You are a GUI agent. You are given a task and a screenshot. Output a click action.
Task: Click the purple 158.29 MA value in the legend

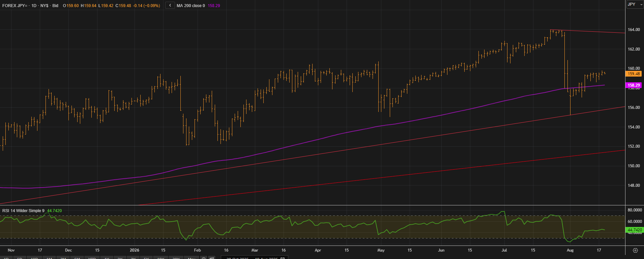[x=214, y=6]
